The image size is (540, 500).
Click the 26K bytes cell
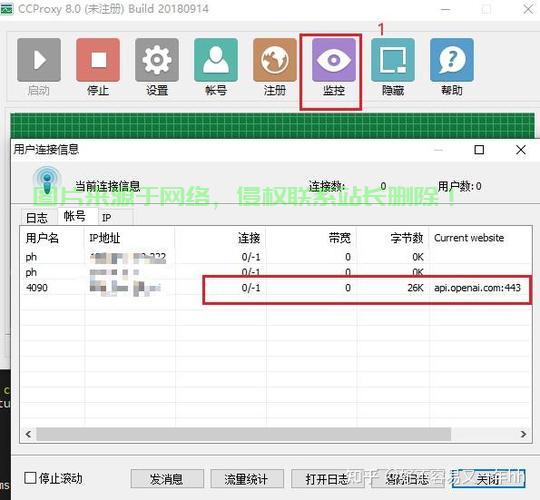tap(415, 288)
